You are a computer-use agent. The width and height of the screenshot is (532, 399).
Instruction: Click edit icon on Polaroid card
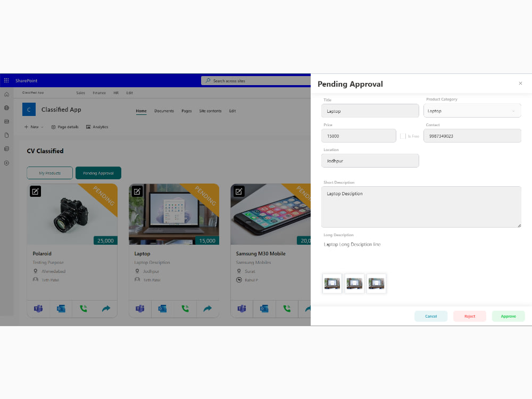(35, 192)
